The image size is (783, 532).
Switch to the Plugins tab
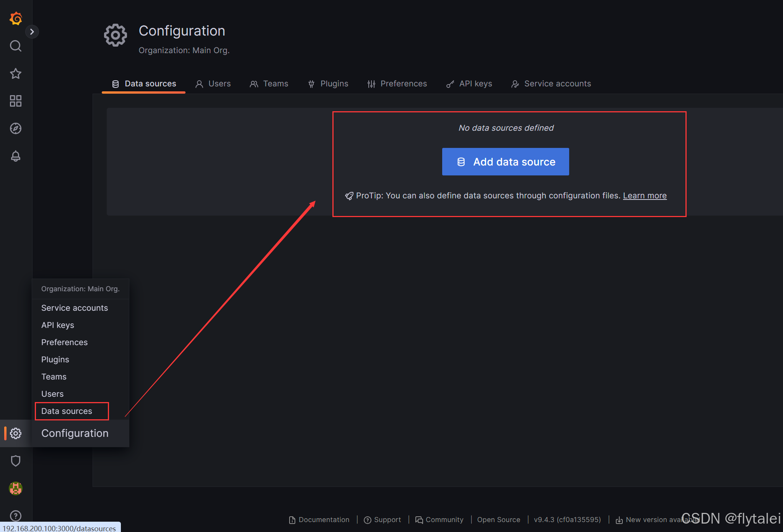328,84
